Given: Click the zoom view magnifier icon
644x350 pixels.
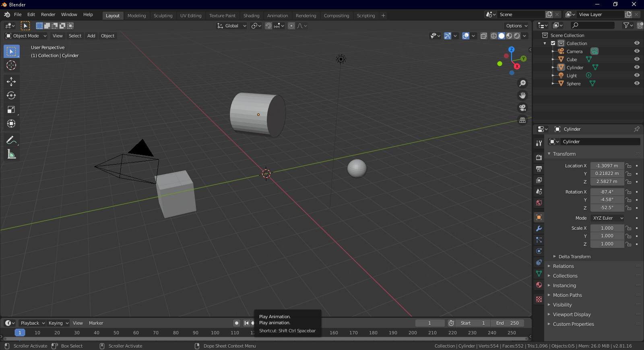Looking at the screenshot, I should point(522,83).
